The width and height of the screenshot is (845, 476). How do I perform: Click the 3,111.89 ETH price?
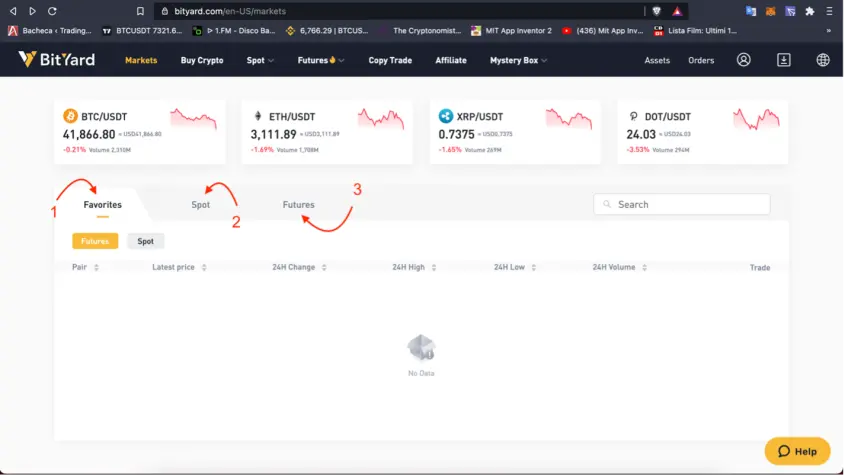[273, 134]
